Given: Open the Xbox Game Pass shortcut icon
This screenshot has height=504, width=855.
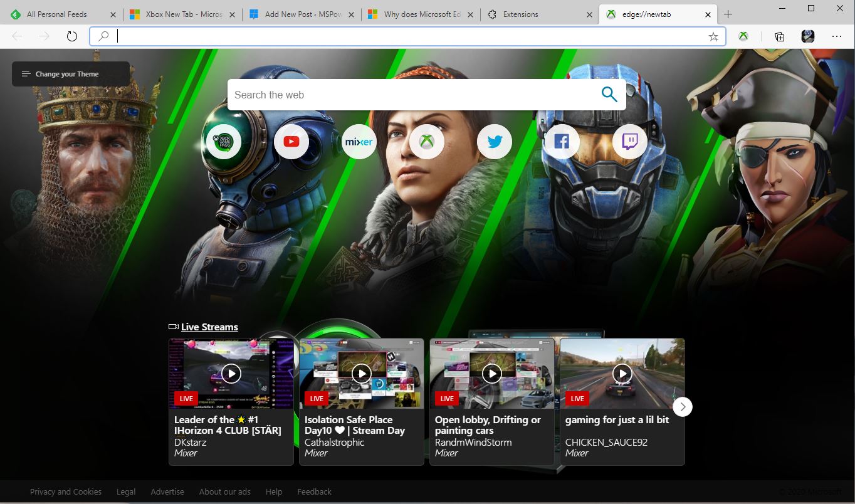Looking at the screenshot, I should tap(224, 142).
